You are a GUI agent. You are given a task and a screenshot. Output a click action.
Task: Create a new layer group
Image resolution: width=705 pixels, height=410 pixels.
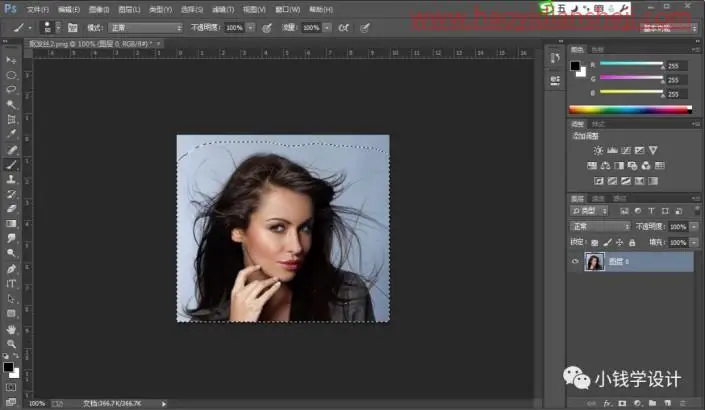click(x=652, y=403)
